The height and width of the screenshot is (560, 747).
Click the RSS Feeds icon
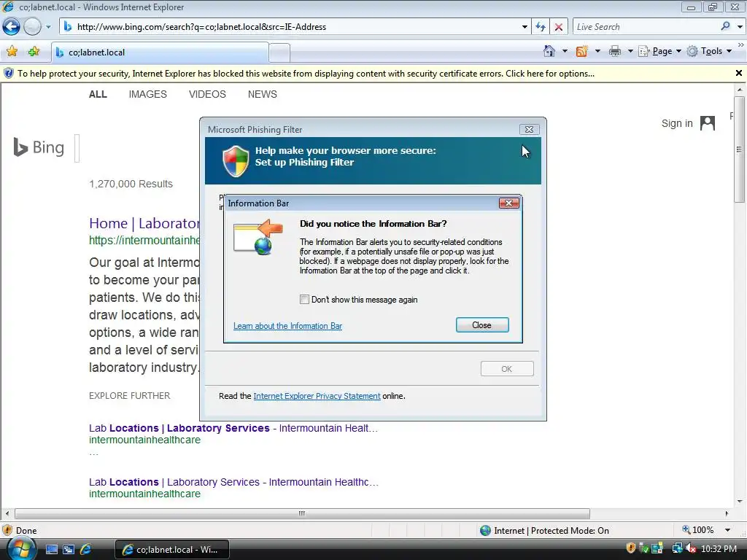pyautogui.click(x=581, y=51)
